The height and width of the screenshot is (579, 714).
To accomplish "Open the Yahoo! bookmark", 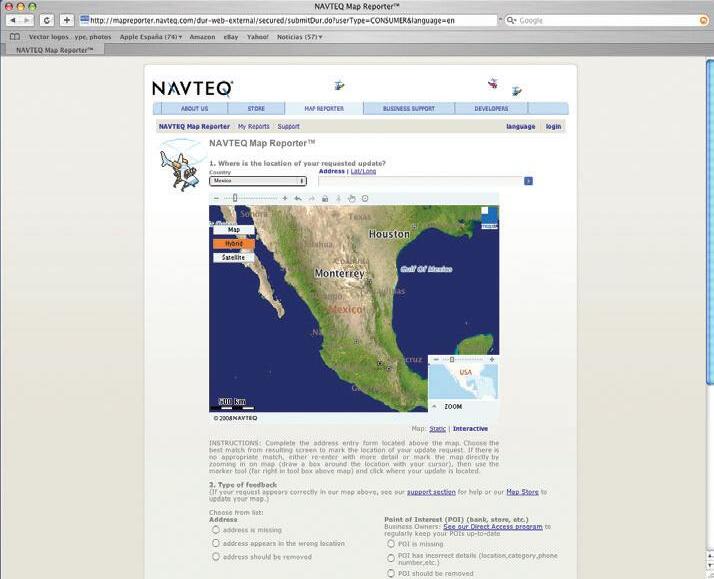I will (258, 37).
